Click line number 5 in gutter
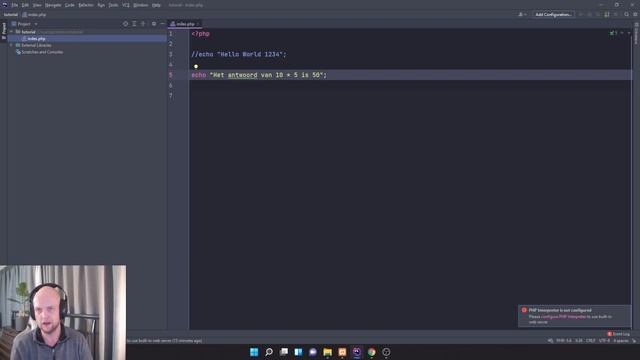 pyautogui.click(x=171, y=75)
